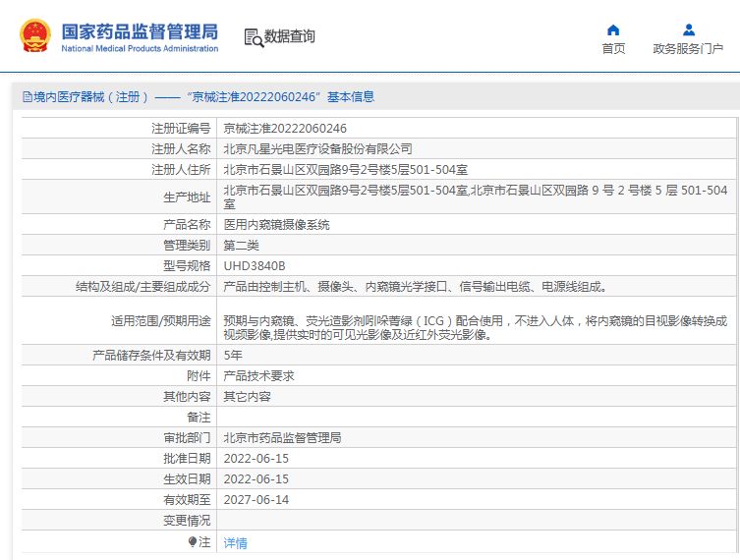Click the 第二类 management class value

tap(241, 246)
